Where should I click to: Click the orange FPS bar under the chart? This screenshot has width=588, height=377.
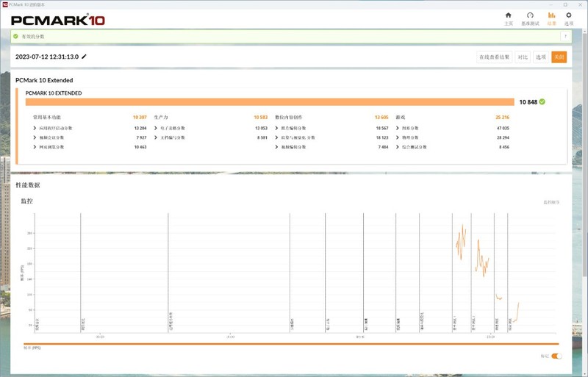click(291, 343)
